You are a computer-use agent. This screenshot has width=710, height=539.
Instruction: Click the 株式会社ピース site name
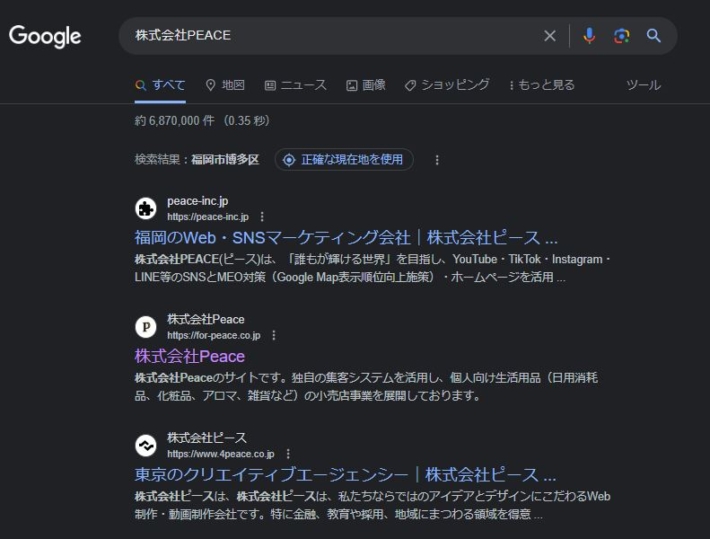click(x=207, y=438)
